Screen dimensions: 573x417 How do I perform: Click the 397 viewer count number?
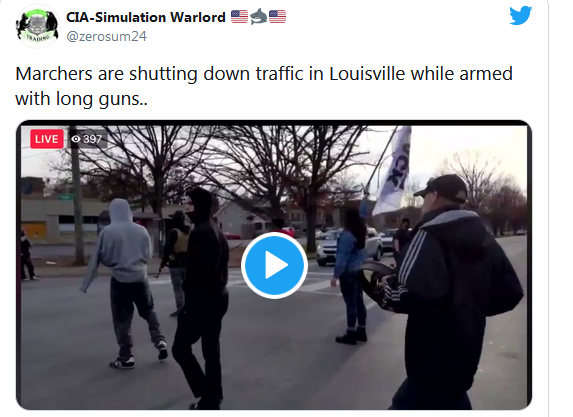(x=92, y=139)
